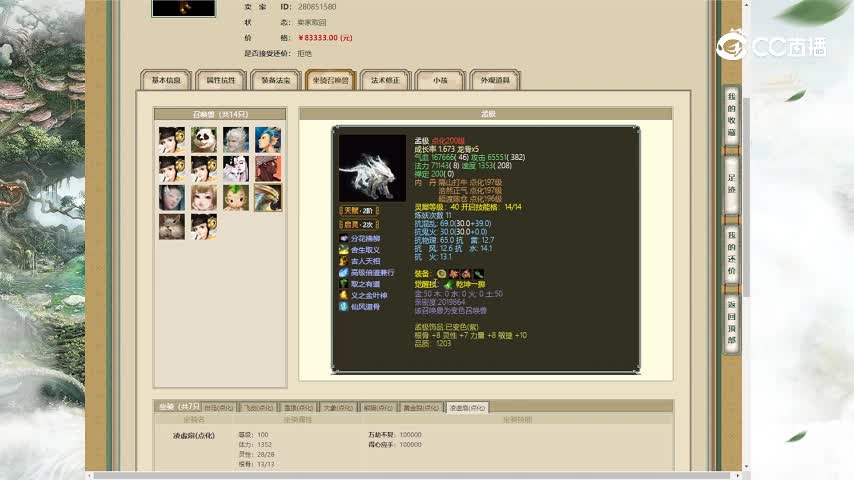This screenshot has height=480, width=854.
Task: Click the 取之有道 skill icon
Action: pos(344,284)
